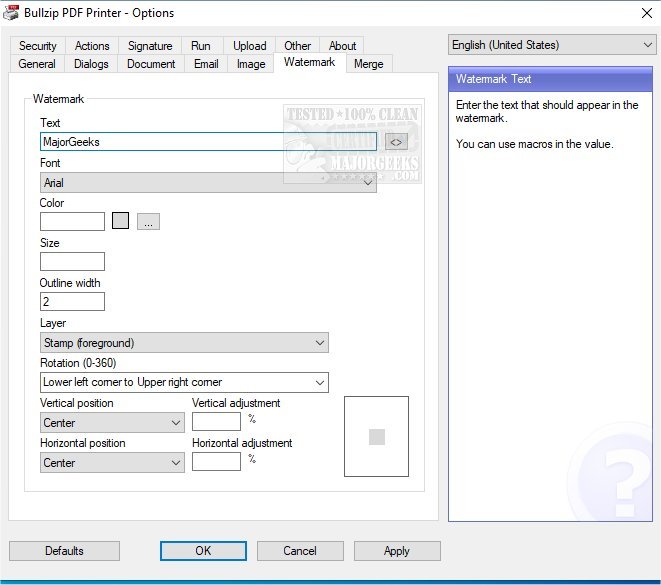
Task: Close the Options window
Action: [x=647, y=13]
